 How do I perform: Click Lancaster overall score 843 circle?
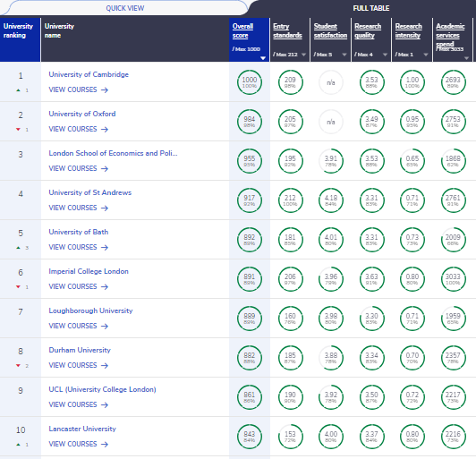pos(250,437)
